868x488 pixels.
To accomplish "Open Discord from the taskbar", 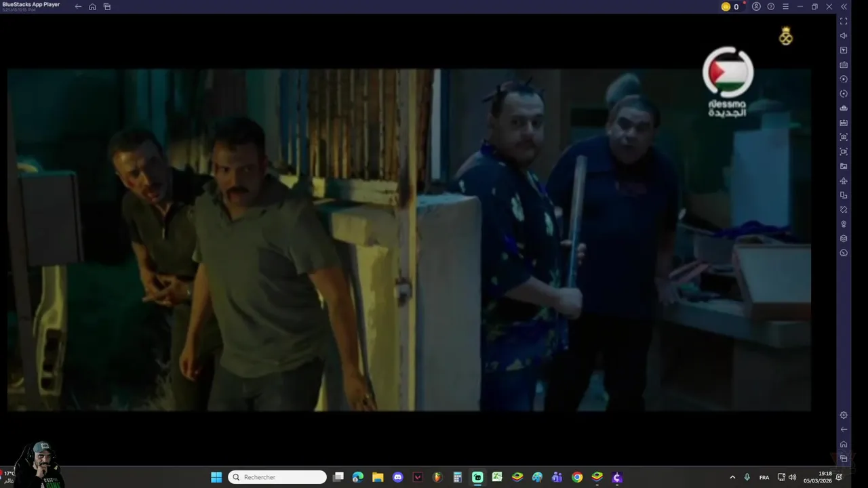I will [x=398, y=477].
